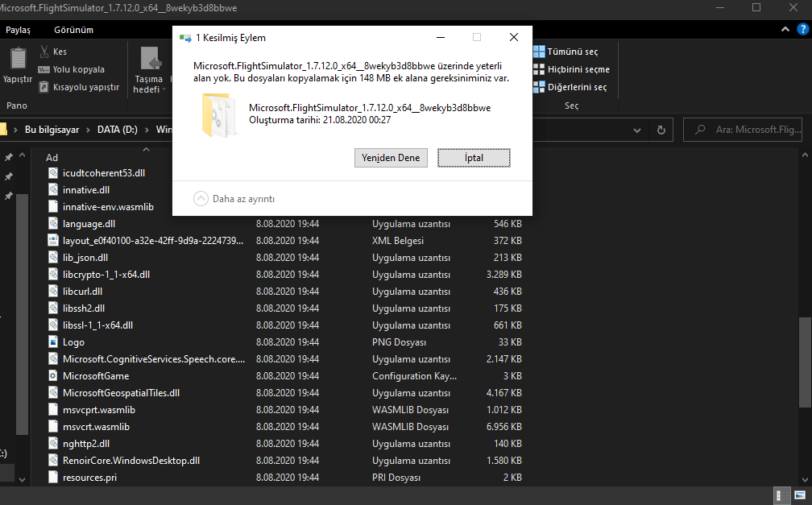This screenshot has height=505, width=812.
Task: Click the Yapıştır paste icon
Action: pyautogui.click(x=18, y=59)
